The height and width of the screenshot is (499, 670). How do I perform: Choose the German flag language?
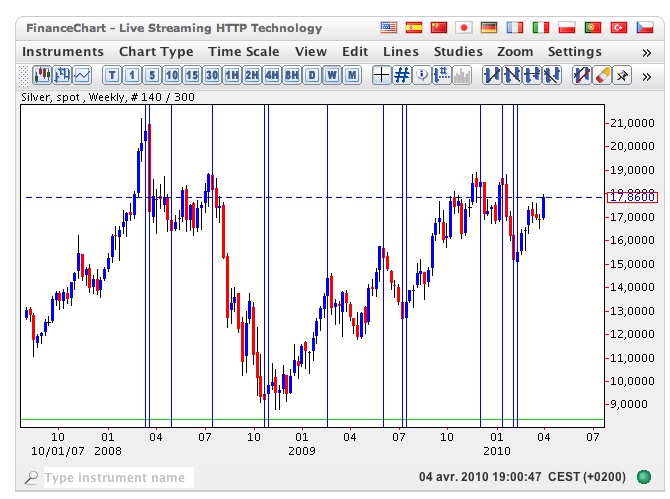pyautogui.click(x=489, y=28)
